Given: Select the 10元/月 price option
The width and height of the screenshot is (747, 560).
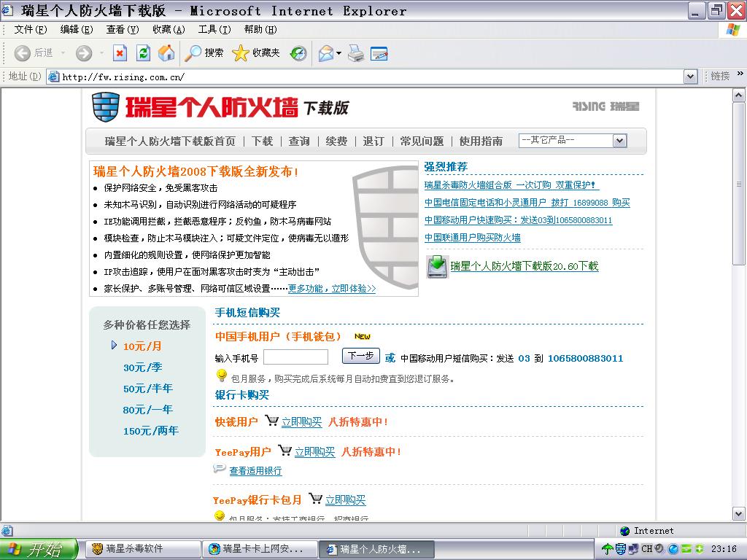Looking at the screenshot, I should pyautogui.click(x=142, y=346).
